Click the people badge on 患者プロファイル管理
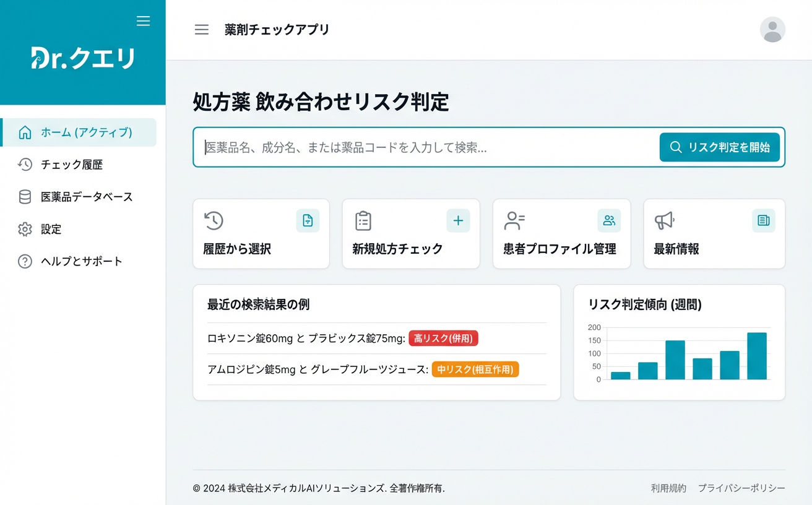 [608, 220]
